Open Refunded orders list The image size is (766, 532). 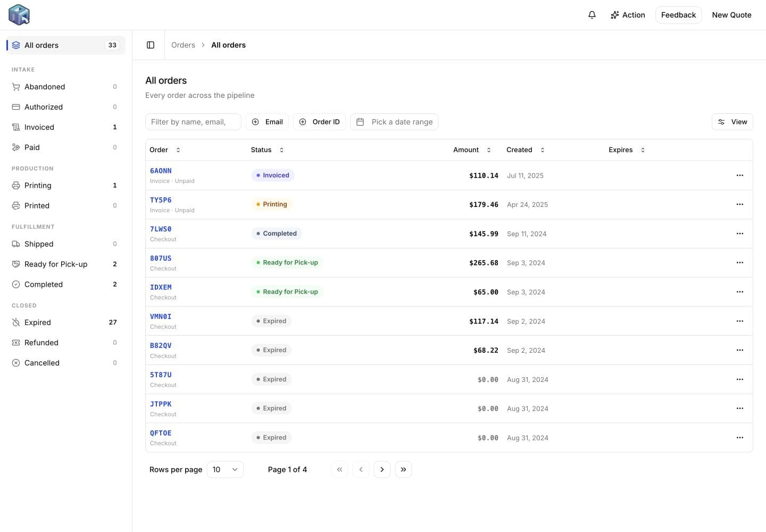click(66, 343)
